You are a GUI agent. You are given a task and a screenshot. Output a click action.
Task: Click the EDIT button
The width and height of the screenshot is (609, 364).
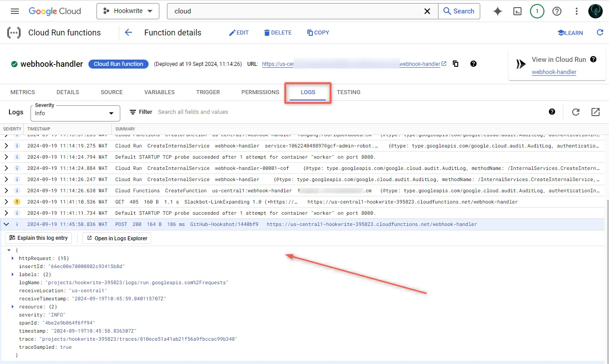point(239,33)
